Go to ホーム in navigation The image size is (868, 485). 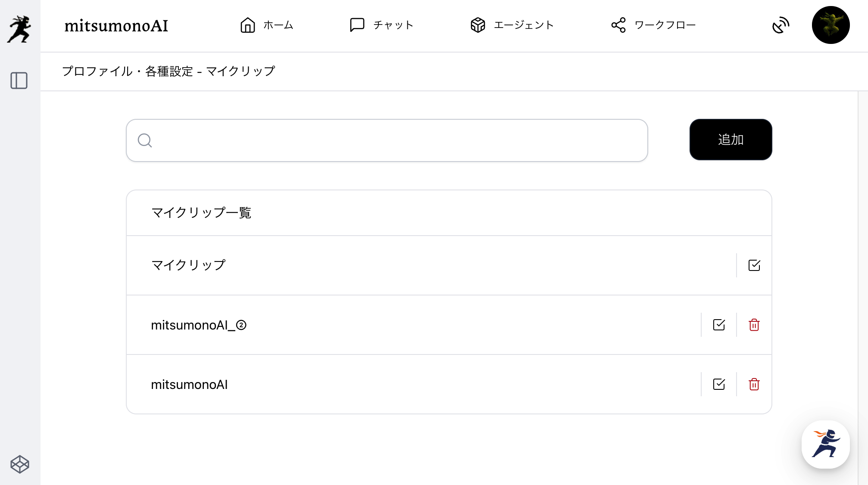(267, 25)
